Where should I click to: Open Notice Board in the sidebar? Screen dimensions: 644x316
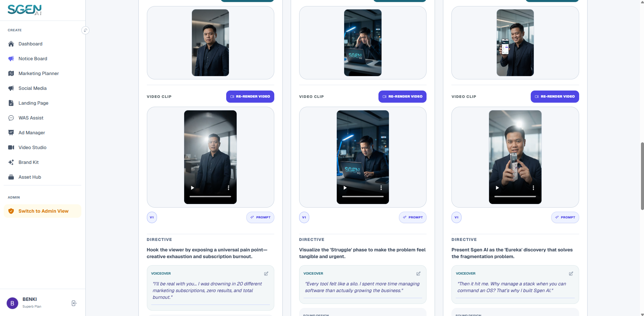(42, 59)
